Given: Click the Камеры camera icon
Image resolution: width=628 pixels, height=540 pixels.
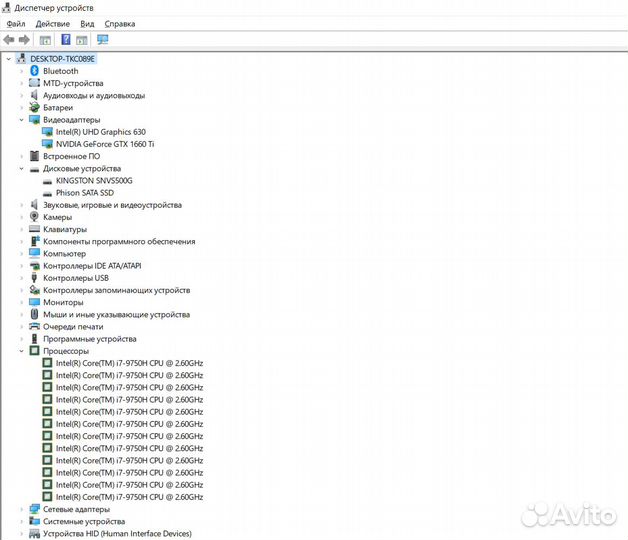Looking at the screenshot, I should [x=35, y=217].
